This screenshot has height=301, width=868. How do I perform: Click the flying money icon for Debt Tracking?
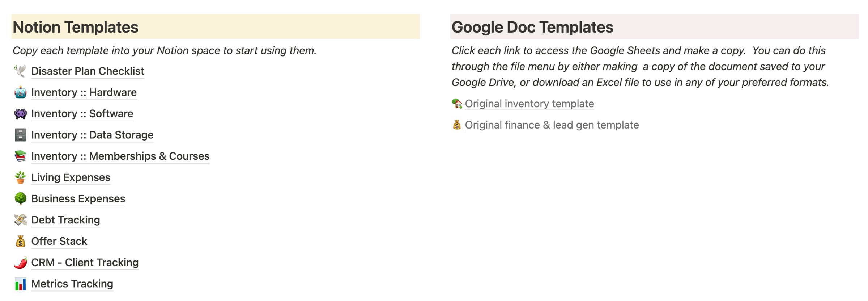point(20,220)
